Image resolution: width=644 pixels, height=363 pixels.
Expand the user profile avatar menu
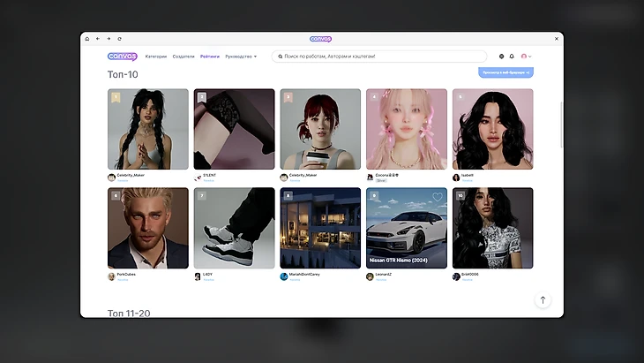click(x=526, y=57)
